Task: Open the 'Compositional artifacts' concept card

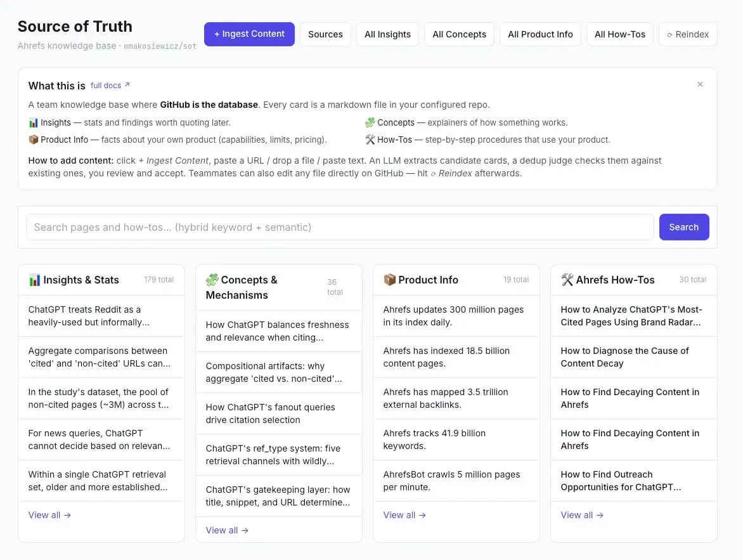Action: (279, 372)
